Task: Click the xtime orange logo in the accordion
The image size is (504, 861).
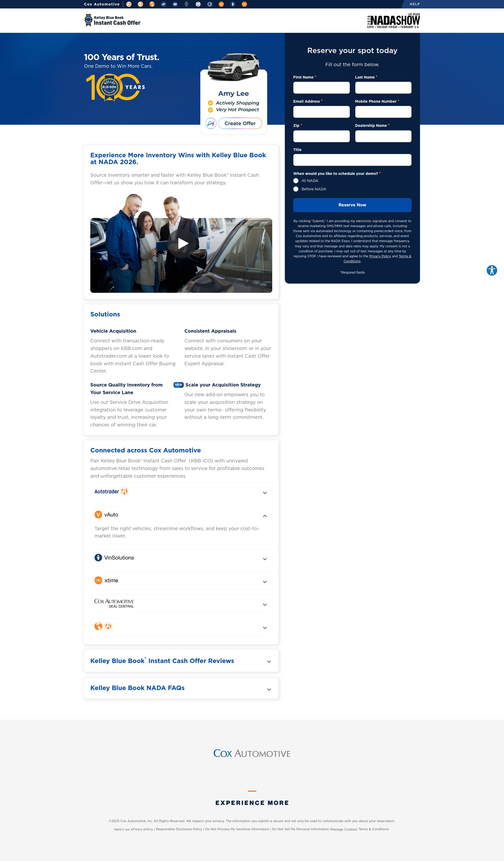Action: click(98, 580)
